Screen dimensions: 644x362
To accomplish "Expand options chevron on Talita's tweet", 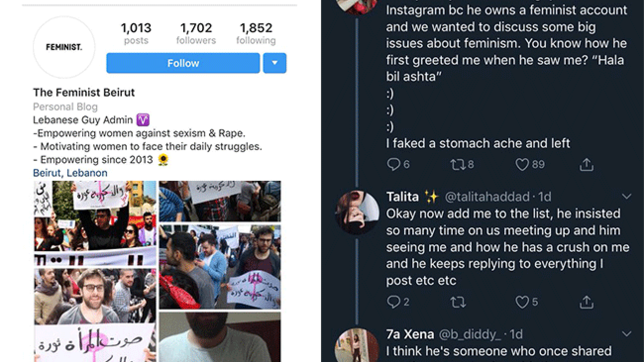I will click(x=626, y=196).
